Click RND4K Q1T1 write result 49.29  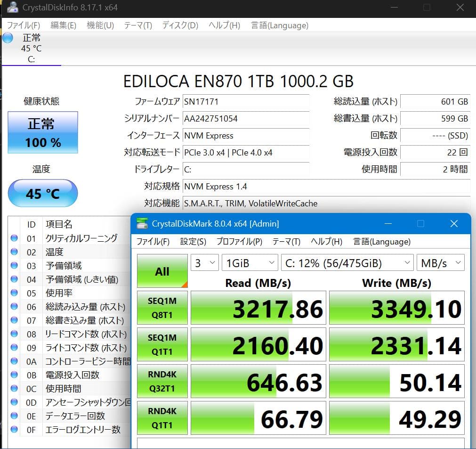[397, 418]
